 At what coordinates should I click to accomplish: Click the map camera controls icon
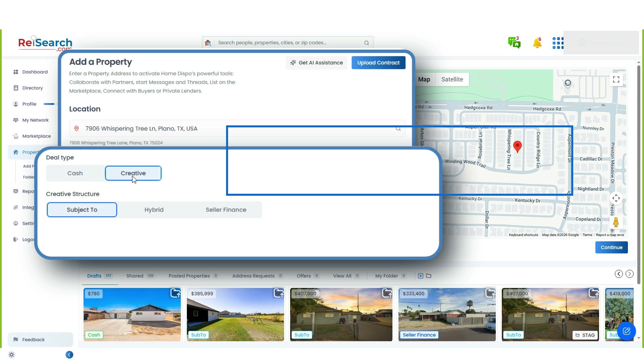pyautogui.click(x=616, y=198)
